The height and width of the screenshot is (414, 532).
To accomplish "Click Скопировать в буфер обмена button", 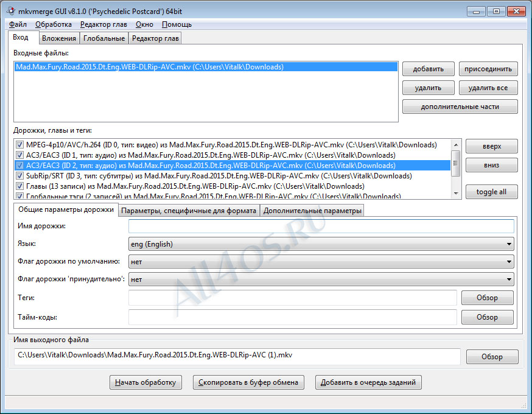I will tap(248, 382).
